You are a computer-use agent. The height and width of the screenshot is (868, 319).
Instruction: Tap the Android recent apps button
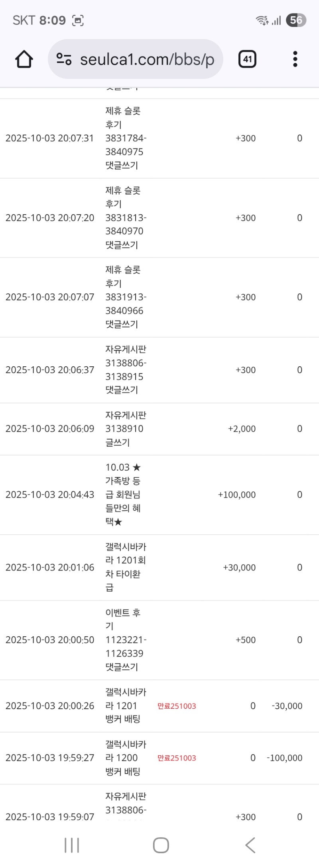[x=72, y=845]
